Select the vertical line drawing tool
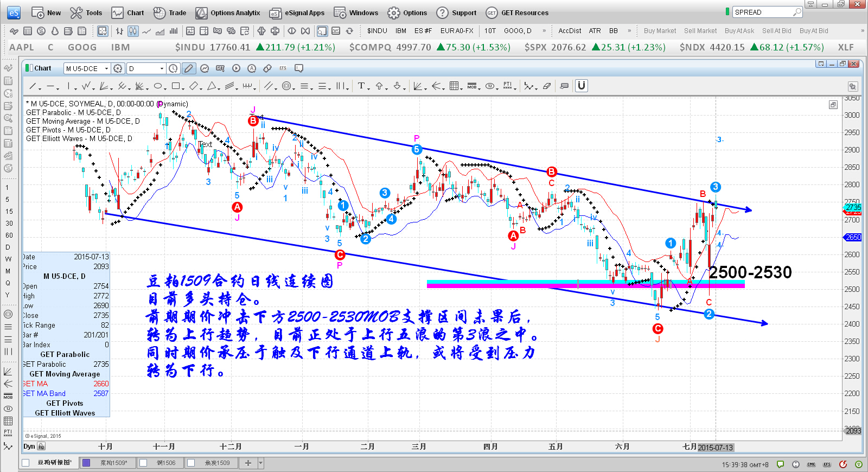 pyautogui.click(x=68, y=86)
